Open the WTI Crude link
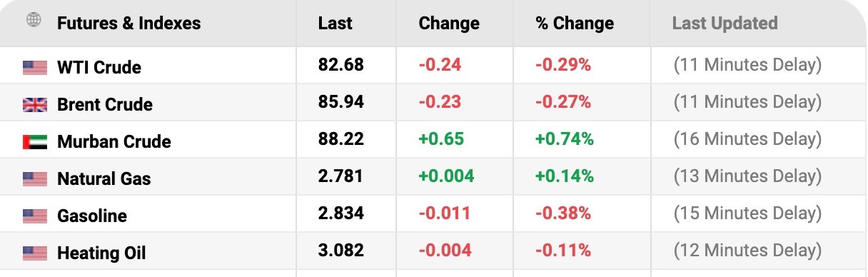868x277 pixels. [x=99, y=68]
